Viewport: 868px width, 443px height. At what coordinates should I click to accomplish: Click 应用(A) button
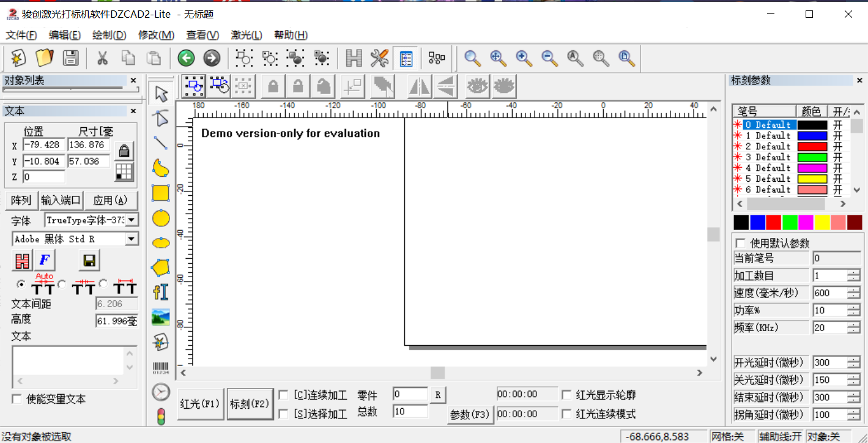coord(111,200)
